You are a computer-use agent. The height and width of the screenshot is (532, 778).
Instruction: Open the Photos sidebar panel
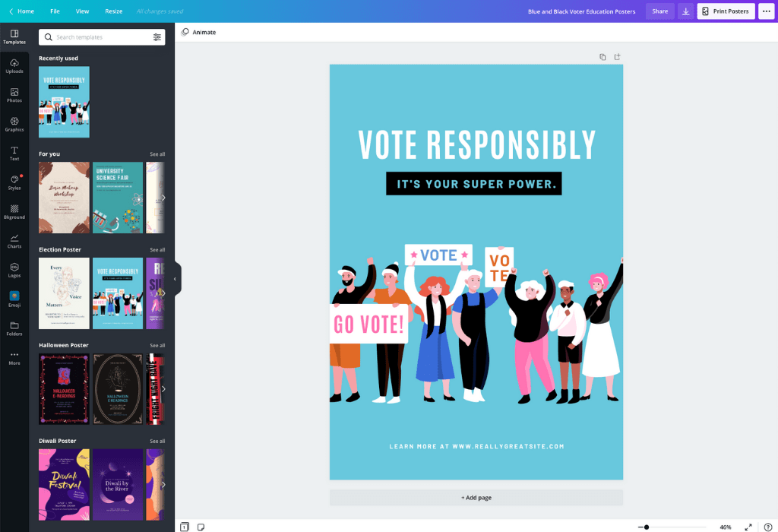pos(14,95)
